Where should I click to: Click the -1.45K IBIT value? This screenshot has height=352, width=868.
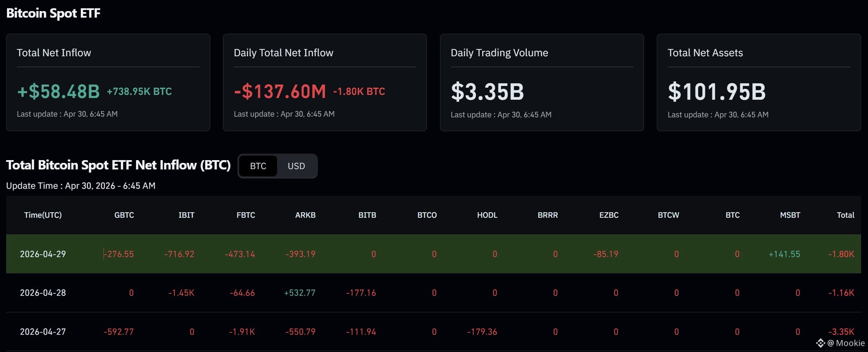click(181, 293)
